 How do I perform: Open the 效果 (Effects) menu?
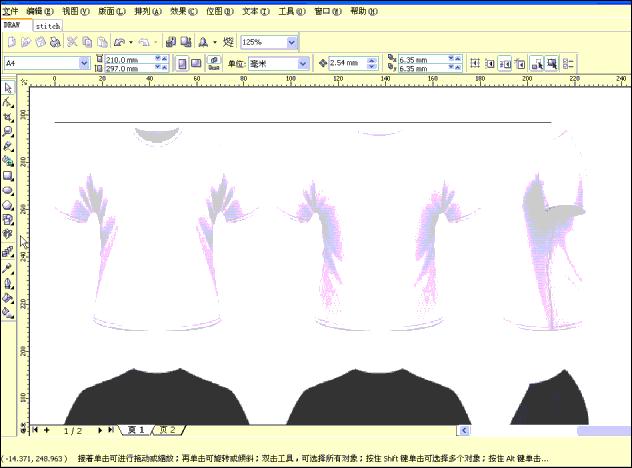click(182, 10)
